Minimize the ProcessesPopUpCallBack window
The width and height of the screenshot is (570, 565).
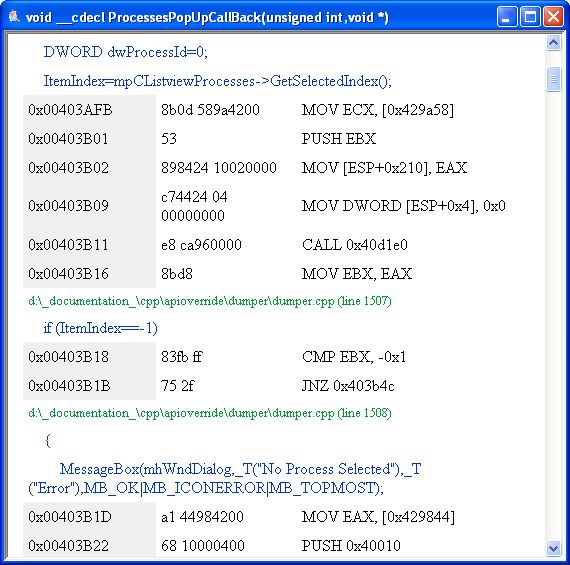point(507,17)
